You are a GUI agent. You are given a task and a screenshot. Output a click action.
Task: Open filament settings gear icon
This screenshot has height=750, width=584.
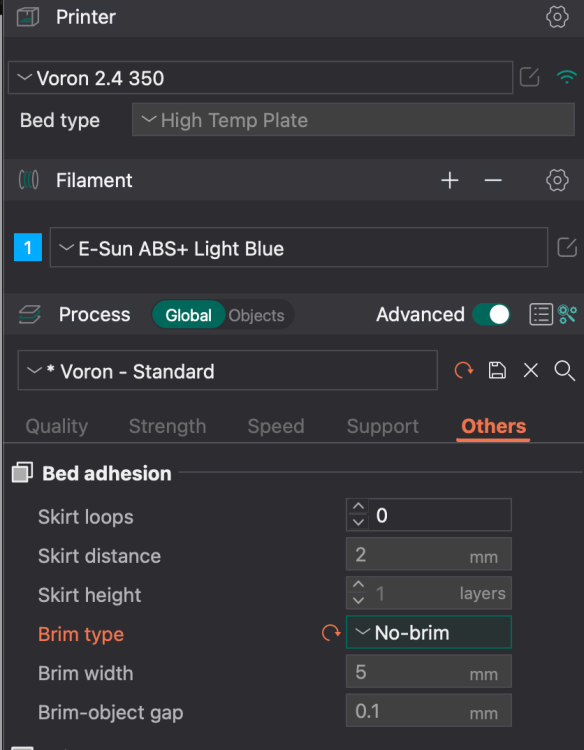[557, 180]
